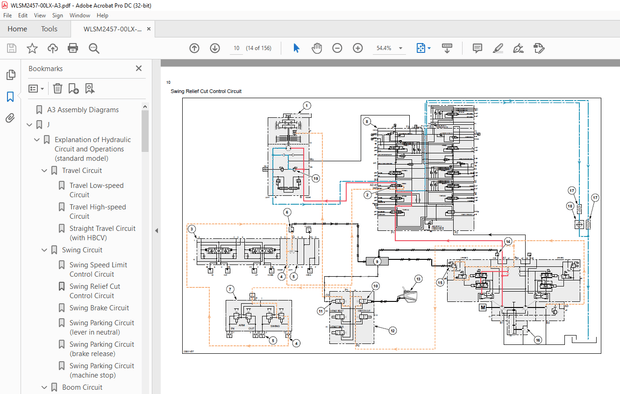Find current bookmark icon
620x394 pixels.
90,88
